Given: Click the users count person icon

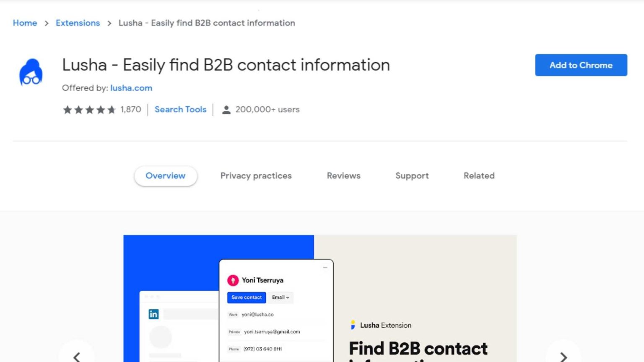Looking at the screenshot, I should pyautogui.click(x=226, y=110).
